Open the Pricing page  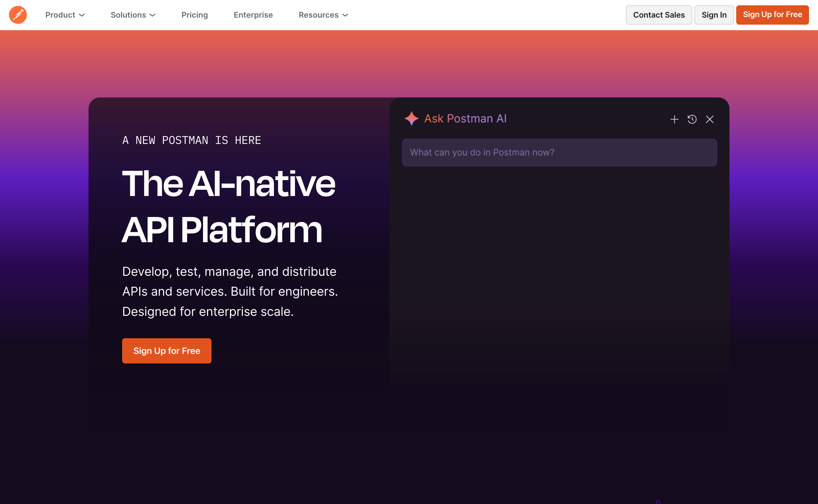click(195, 15)
